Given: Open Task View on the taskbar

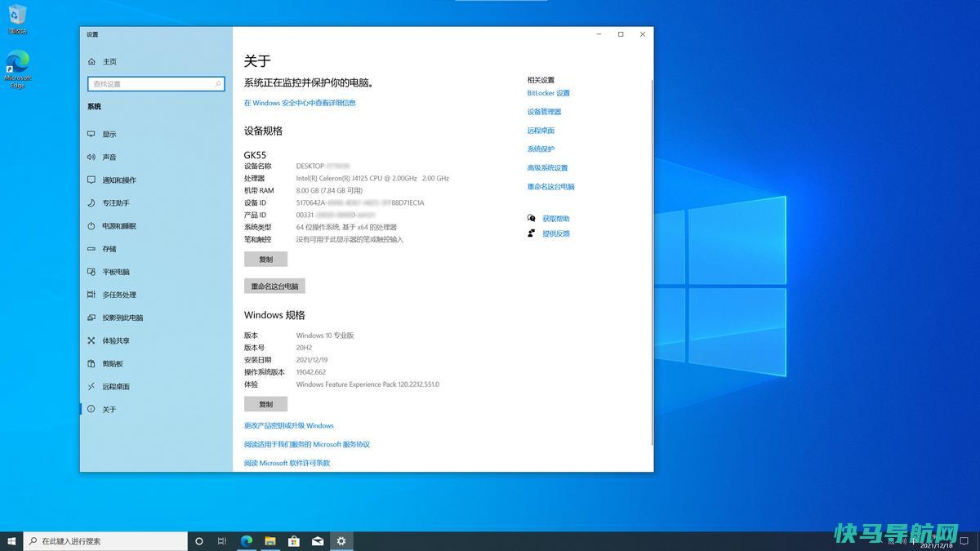Looking at the screenshot, I should pyautogui.click(x=222, y=541).
